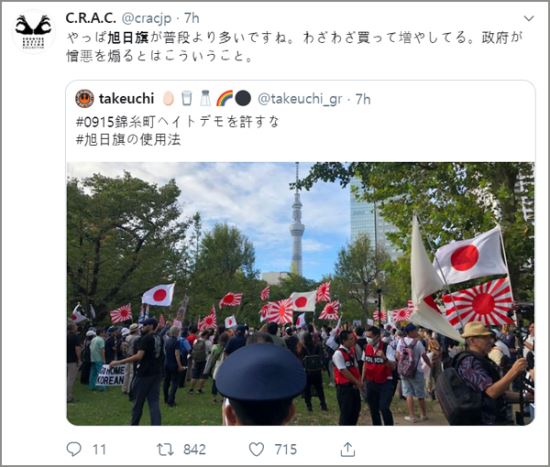This screenshot has height=467, width=550.
Task: Click the 11 replies count
Action: [99, 449]
